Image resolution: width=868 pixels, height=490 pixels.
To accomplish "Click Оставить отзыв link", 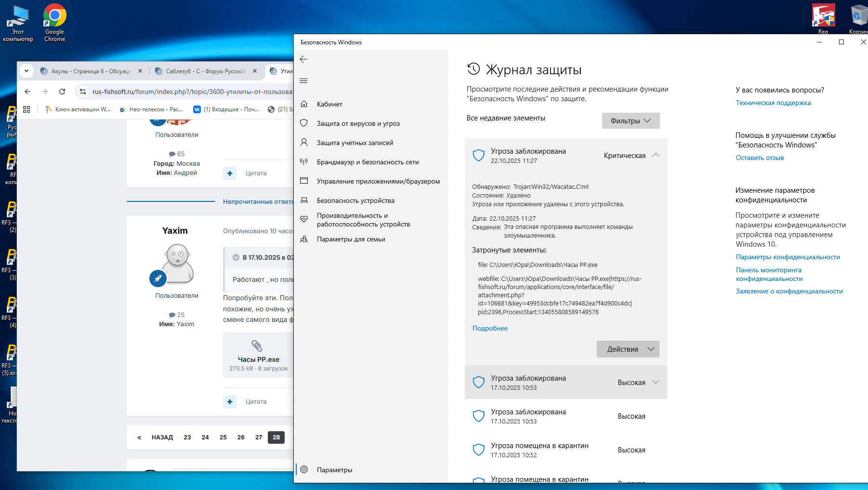I will tap(760, 158).
